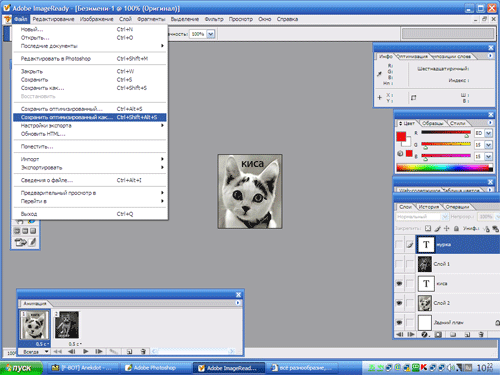
Task: Click lock position icon in Layers panel
Action: point(447,228)
